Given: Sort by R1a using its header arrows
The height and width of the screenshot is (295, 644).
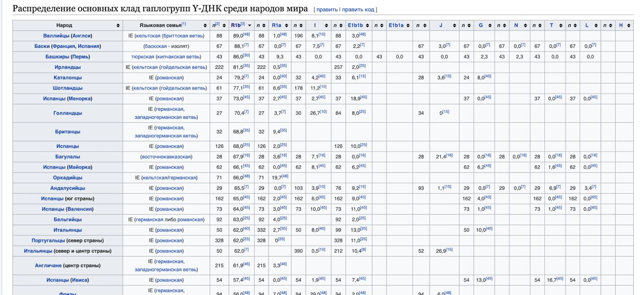Looking at the screenshot, I should pyautogui.click(x=287, y=25).
